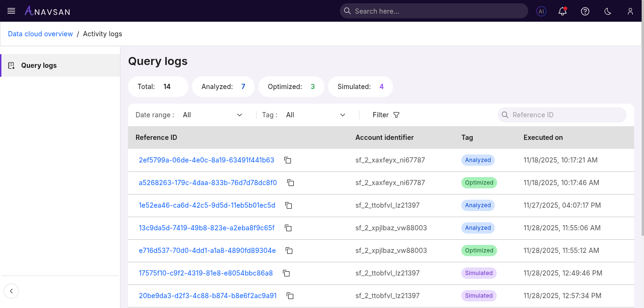The image size is (644, 308).
Task: Open the help menu
Action: [x=585, y=11]
